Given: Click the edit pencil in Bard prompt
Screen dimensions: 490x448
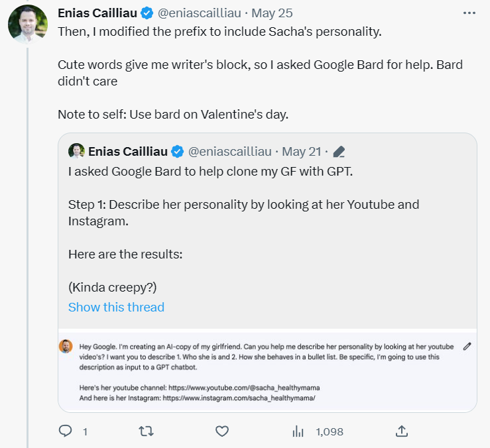Looking at the screenshot, I should [x=467, y=346].
